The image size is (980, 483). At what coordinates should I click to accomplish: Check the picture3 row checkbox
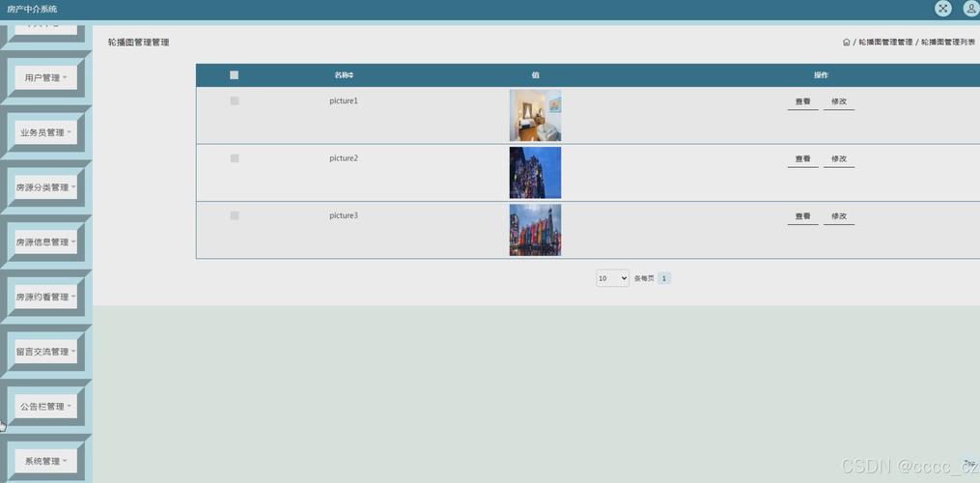point(235,215)
